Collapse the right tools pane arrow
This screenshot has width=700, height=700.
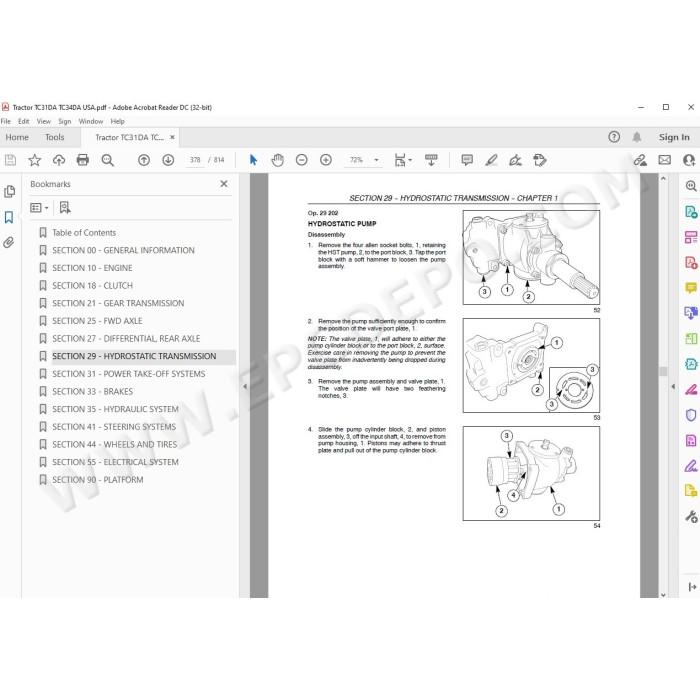click(673, 386)
